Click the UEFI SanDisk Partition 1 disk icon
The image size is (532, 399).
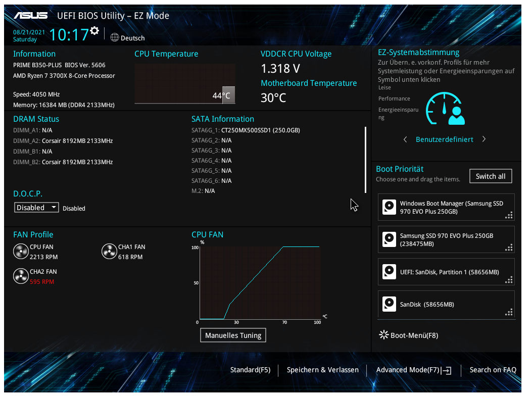coord(389,272)
